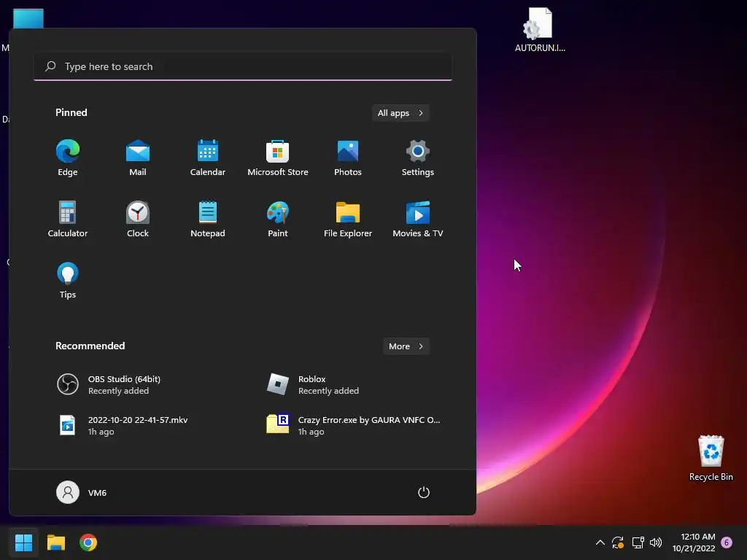Show hidden system tray icons
Viewport: 747px width, 560px height.
[x=600, y=542]
